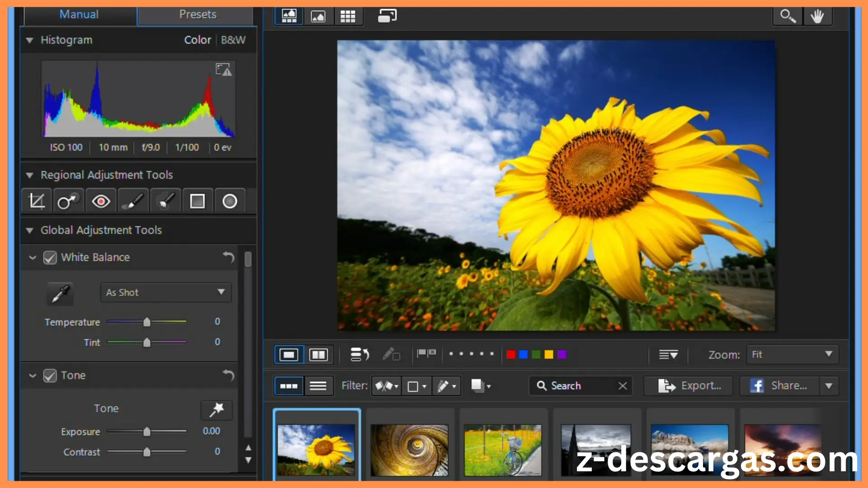The height and width of the screenshot is (488, 868).
Task: Select the Adjustment Selection brush tool
Action: 165,201
